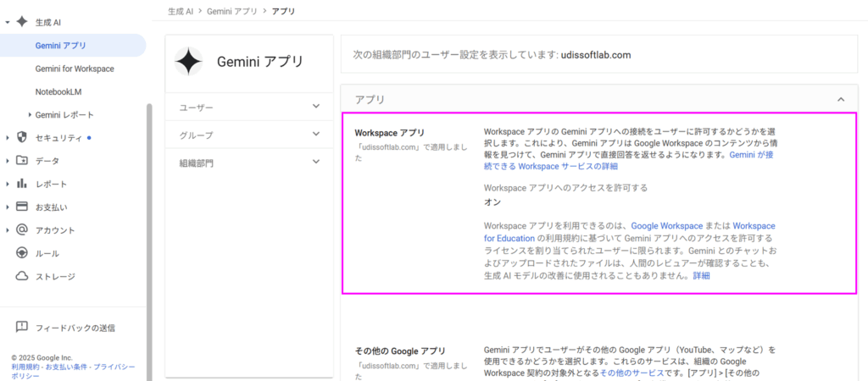Click the Workspace アプリ setting title

389,133
